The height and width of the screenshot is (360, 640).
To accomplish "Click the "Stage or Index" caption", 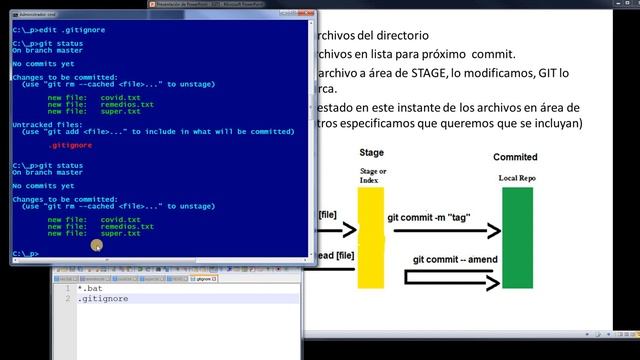I will (x=373, y=176).
